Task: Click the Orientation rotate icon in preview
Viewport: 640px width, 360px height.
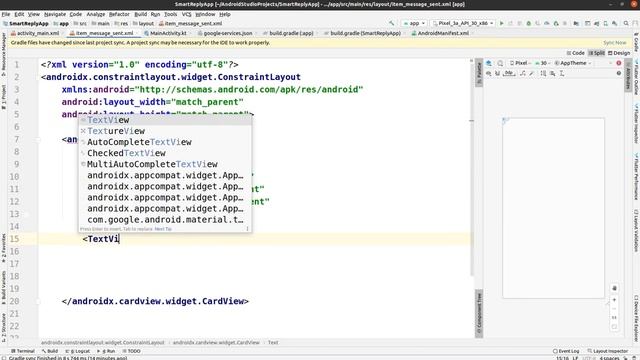Action: [x=500, y=63]
